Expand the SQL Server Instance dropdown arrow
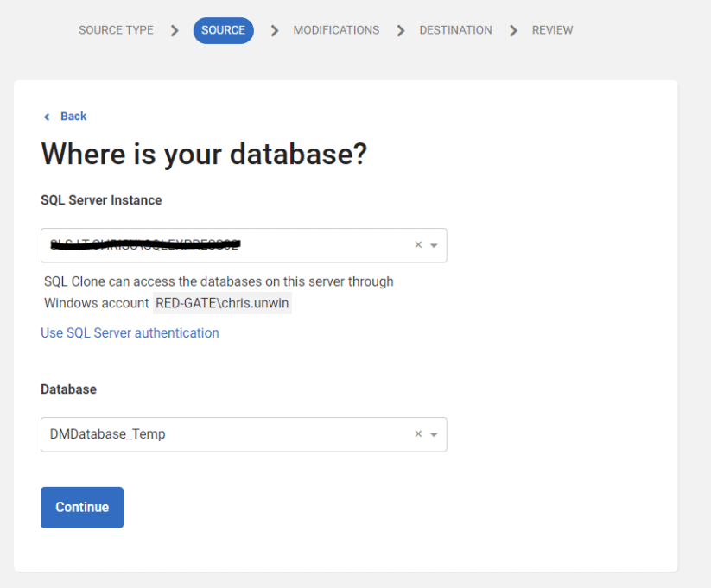 434,245
